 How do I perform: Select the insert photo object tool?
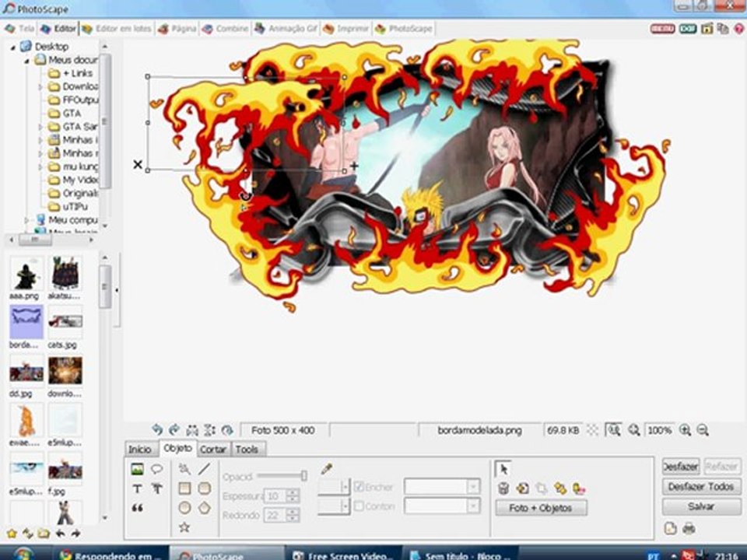point(137,470)
